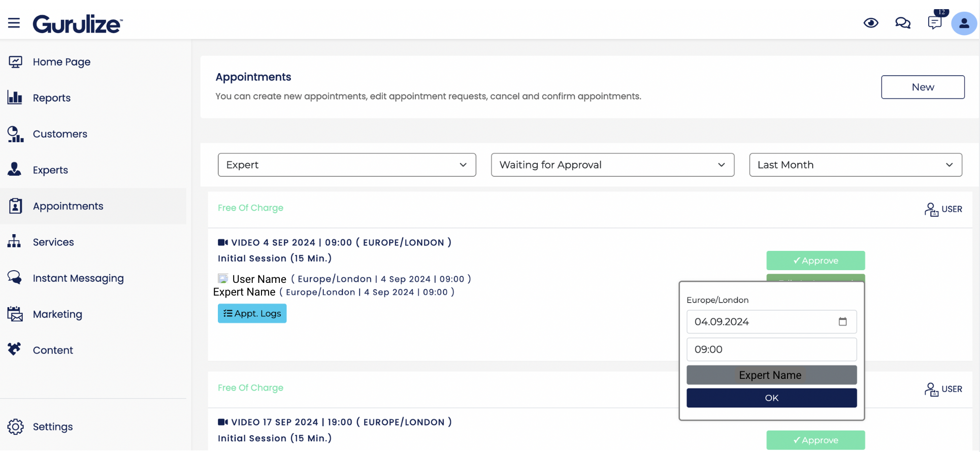Go to Marketing menu item

pyautogui.click(x=57, y=314)
